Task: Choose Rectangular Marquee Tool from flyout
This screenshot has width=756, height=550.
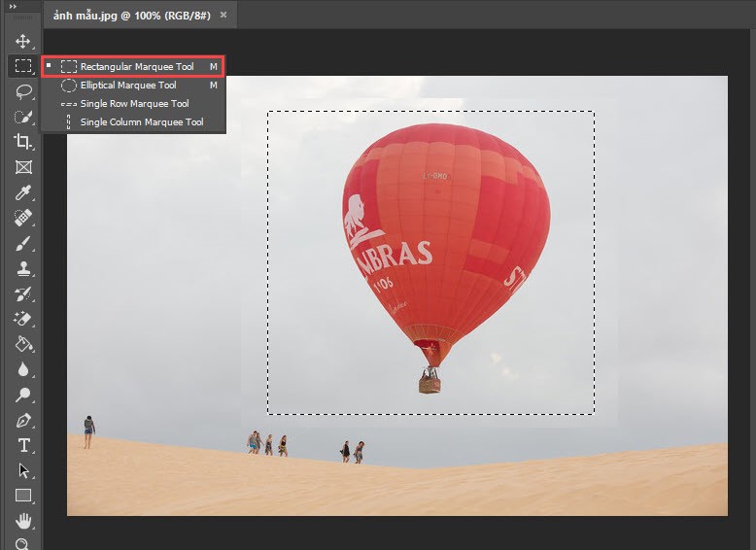Action: click(133, 66)
